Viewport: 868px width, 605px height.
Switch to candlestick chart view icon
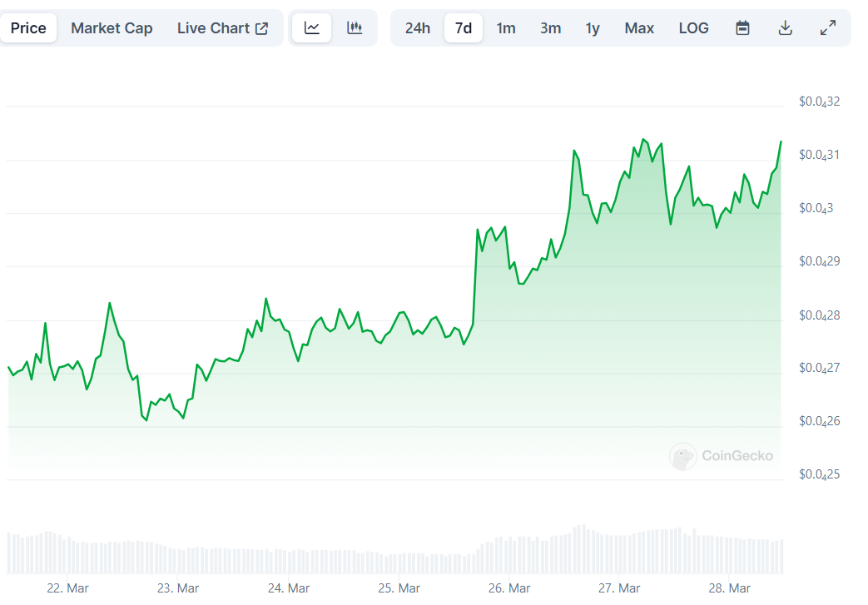(x=355, y=28)
